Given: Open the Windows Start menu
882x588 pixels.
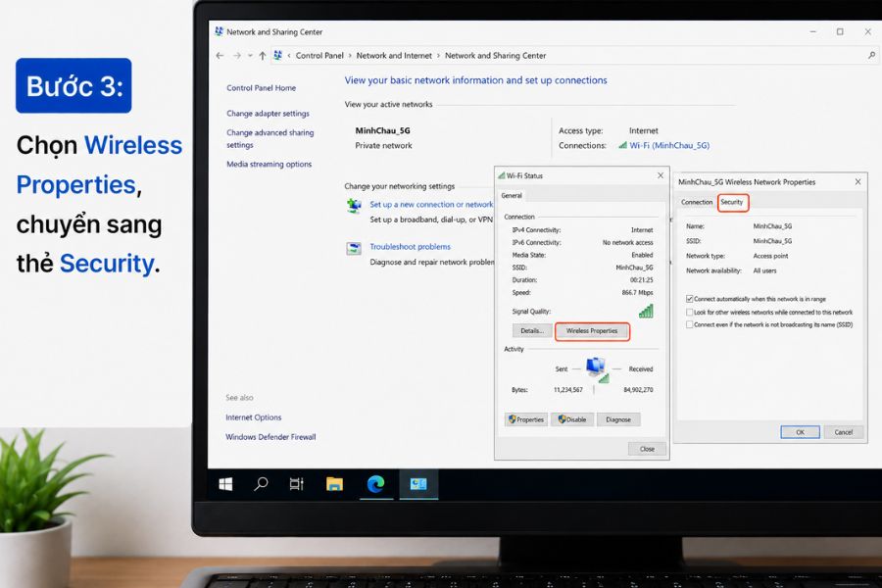Looking at the screenshot, I should click(x=225, y=484).
